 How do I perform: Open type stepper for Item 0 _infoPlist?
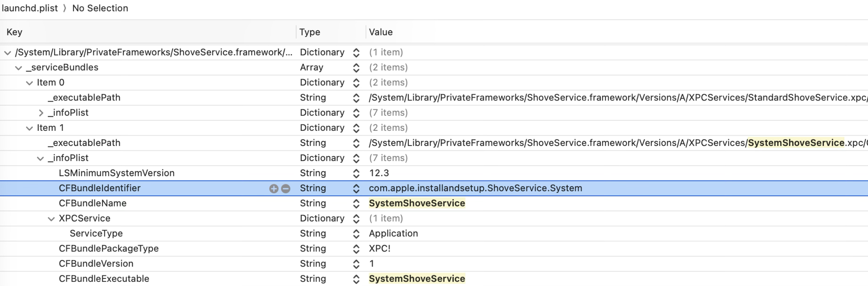(x=356, y=113)
